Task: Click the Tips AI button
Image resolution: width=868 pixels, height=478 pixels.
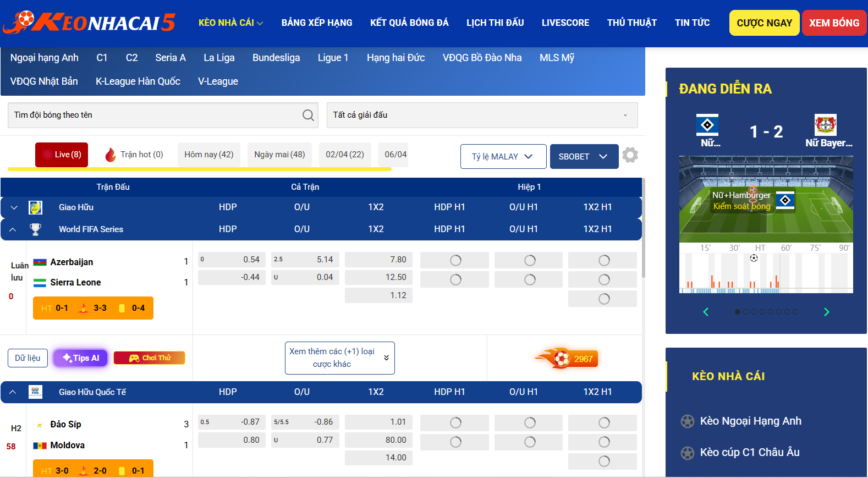Action: 81,358
